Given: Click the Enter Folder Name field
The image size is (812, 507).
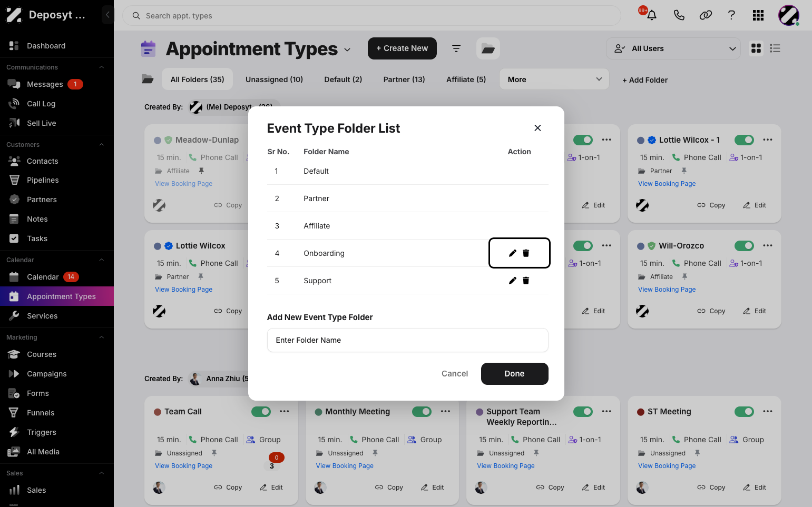Looking at the screenshot, I should (408, 340).
